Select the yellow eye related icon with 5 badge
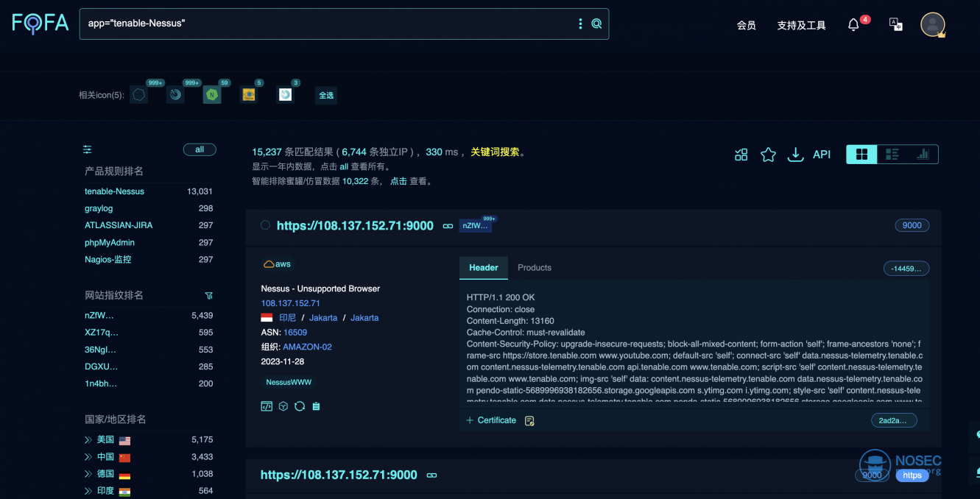Screen dimensions: 980x499 tap(249, 95)
